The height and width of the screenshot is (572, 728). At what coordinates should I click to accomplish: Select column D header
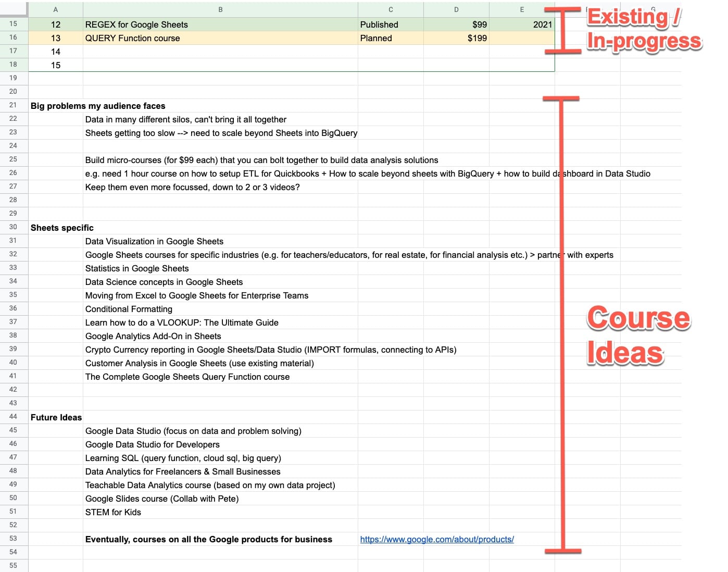(x=456, y=9)
